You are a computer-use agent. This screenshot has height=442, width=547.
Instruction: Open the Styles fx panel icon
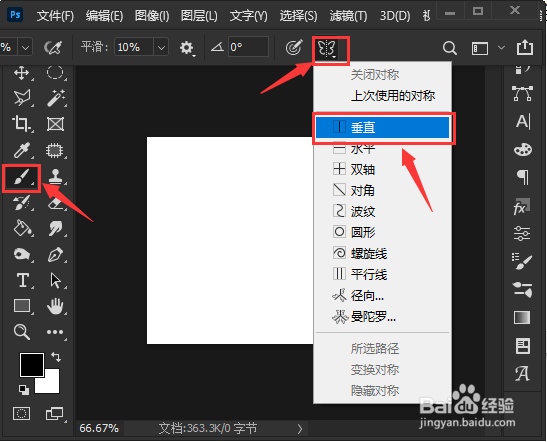[x=522, y=207]
